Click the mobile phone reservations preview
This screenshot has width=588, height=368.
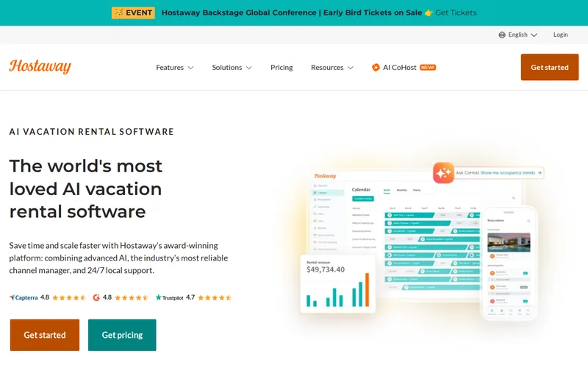[x=509, y=263]
